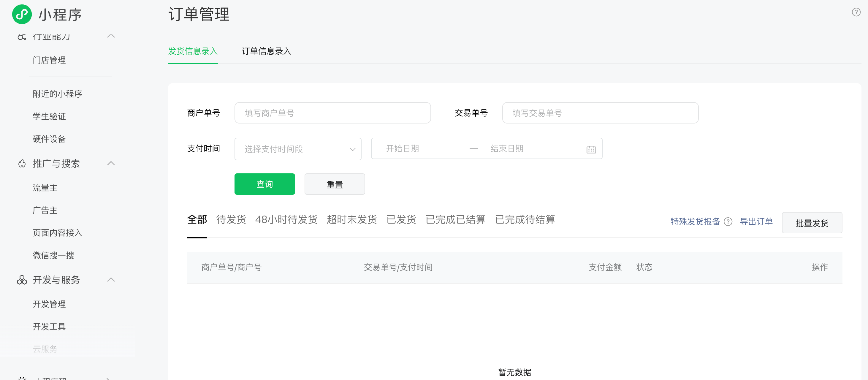The image size is (868, 380).
Task: Select the 待发货 status tab
Action: [231, 220]
